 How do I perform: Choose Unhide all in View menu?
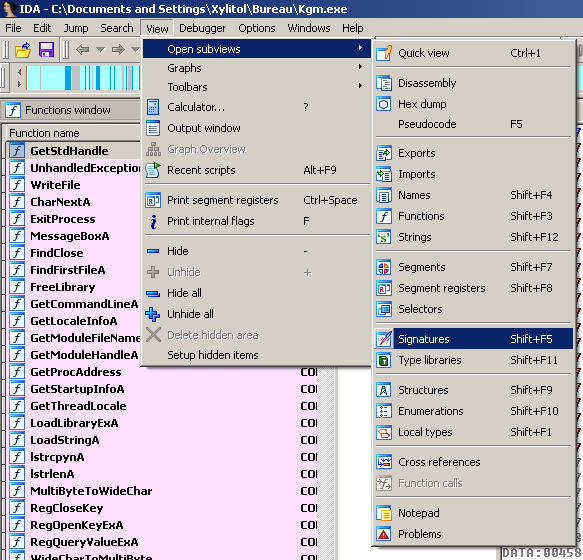(257, 314)
